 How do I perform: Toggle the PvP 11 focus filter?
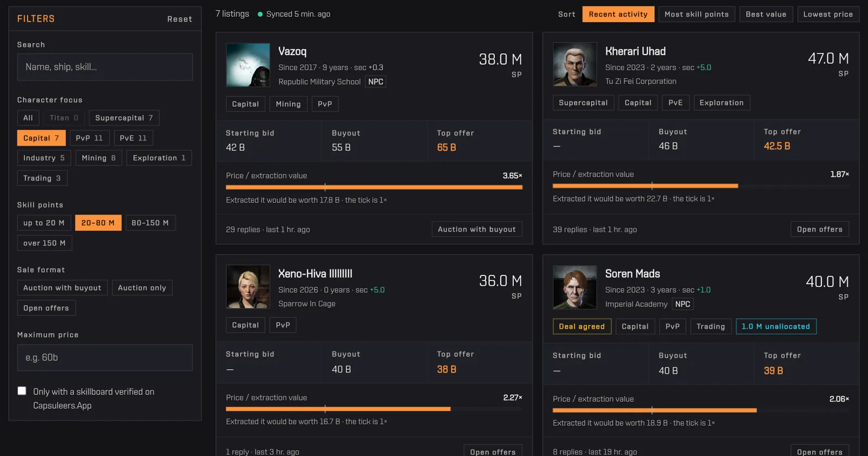click(90, 138)
